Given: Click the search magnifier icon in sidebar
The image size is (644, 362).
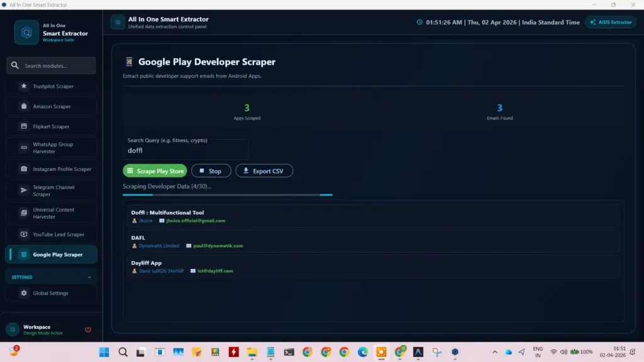Looking at the screenshot, I should 15,65.
